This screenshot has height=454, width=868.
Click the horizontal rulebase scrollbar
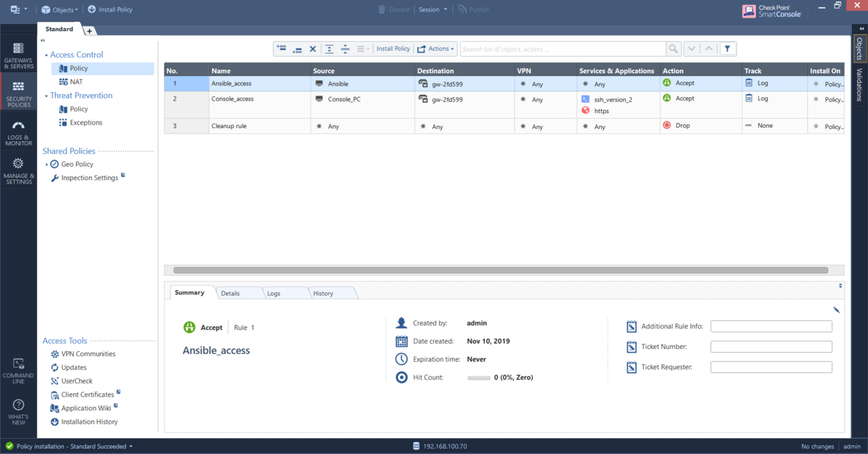pos(501,270)
